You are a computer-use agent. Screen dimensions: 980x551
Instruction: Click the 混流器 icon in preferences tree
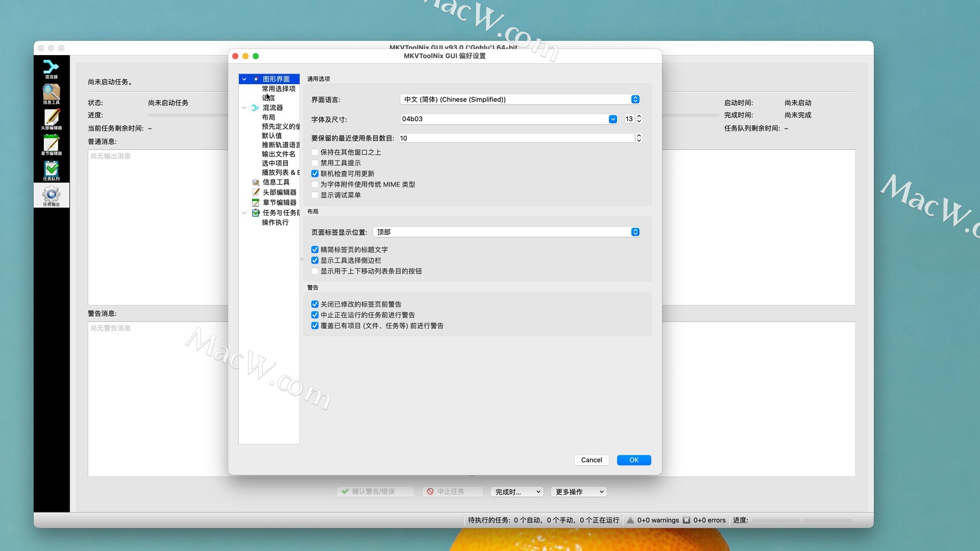coord(256,108)
